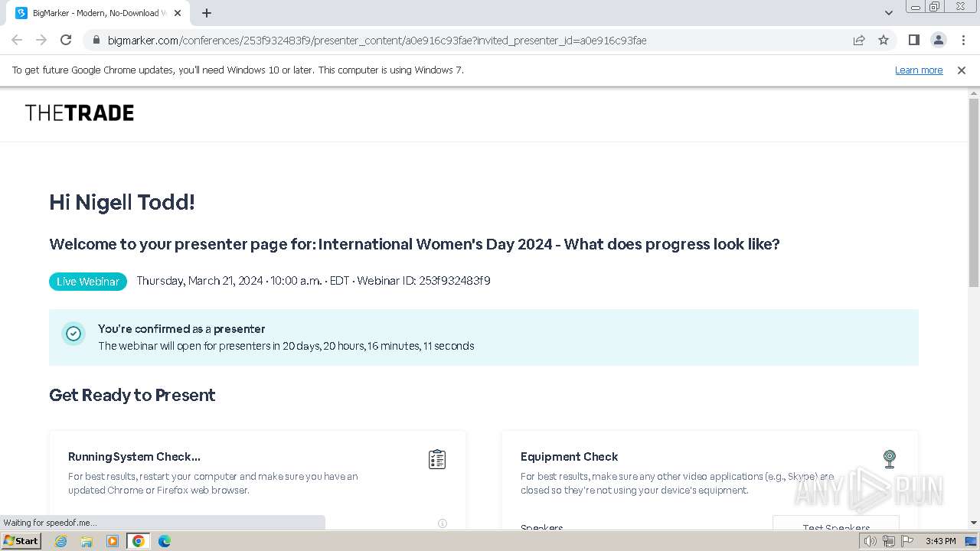Reload the BigMarker page
Screen dimensions: 980x551
click(x=66, y=40)
